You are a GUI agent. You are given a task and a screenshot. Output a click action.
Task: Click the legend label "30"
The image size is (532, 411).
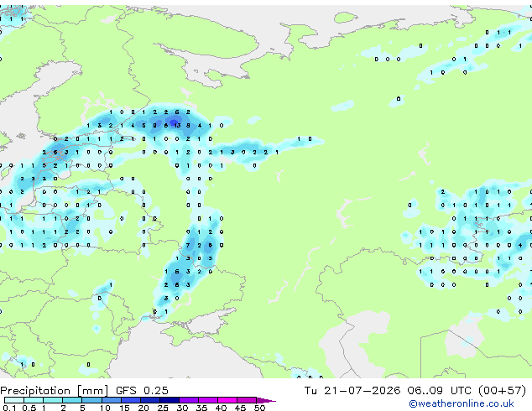[x=182, y=408]
